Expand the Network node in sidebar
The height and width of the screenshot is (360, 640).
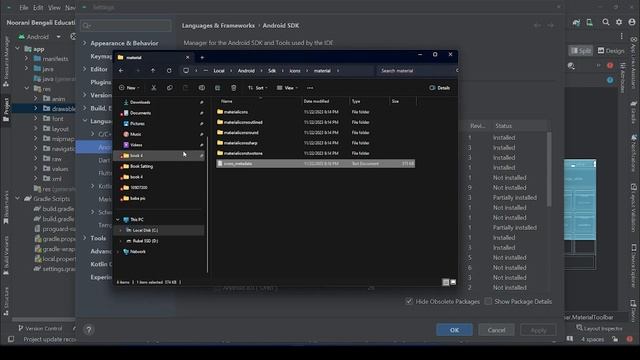point(118,251)
